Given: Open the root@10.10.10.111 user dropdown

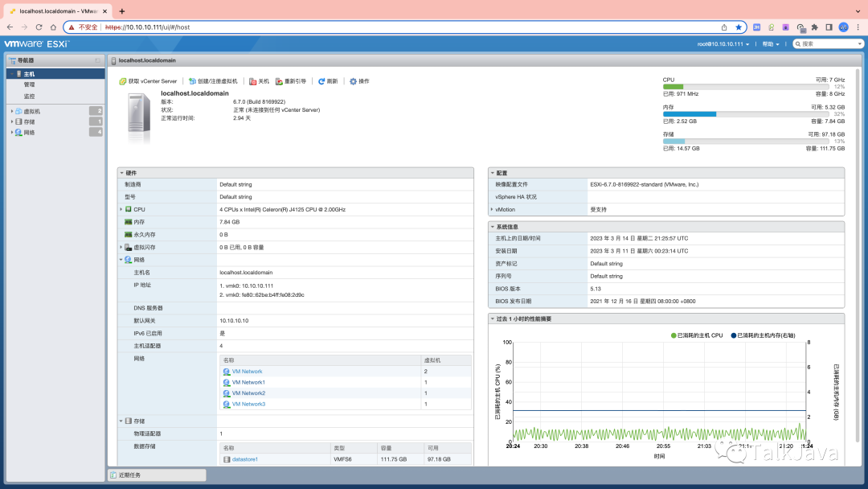Looking at the screenshot, I should point(723,44).
